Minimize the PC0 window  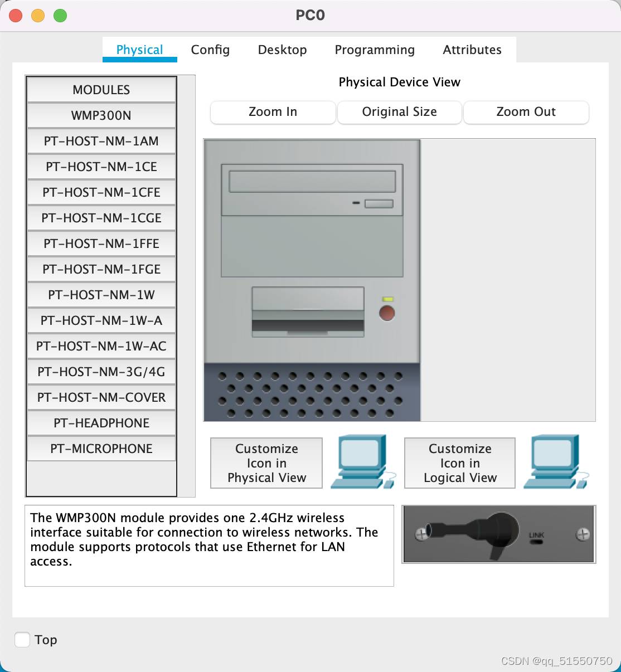[x=38, y=16]
